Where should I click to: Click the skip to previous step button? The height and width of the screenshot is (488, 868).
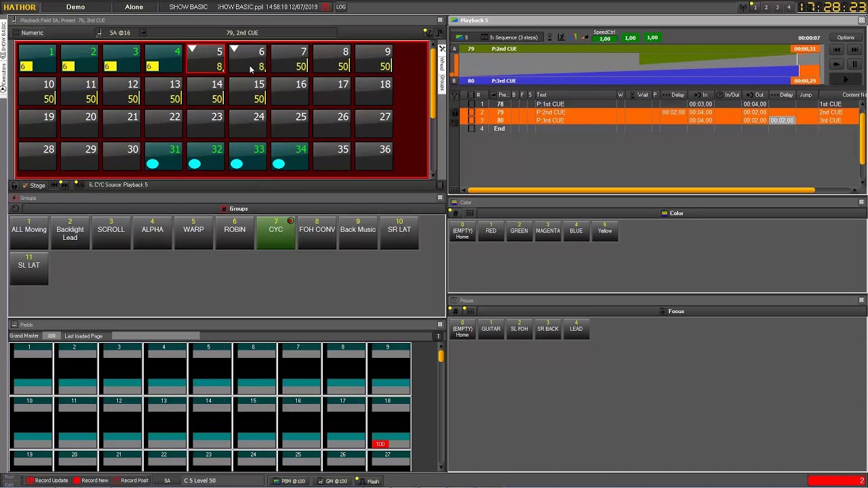click(x=837, y=49)
